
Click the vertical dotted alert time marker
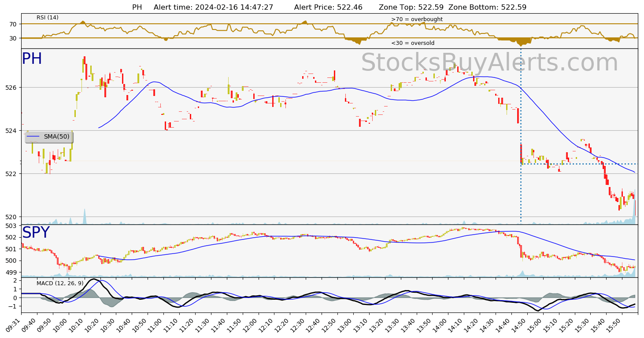click(521, 136)
